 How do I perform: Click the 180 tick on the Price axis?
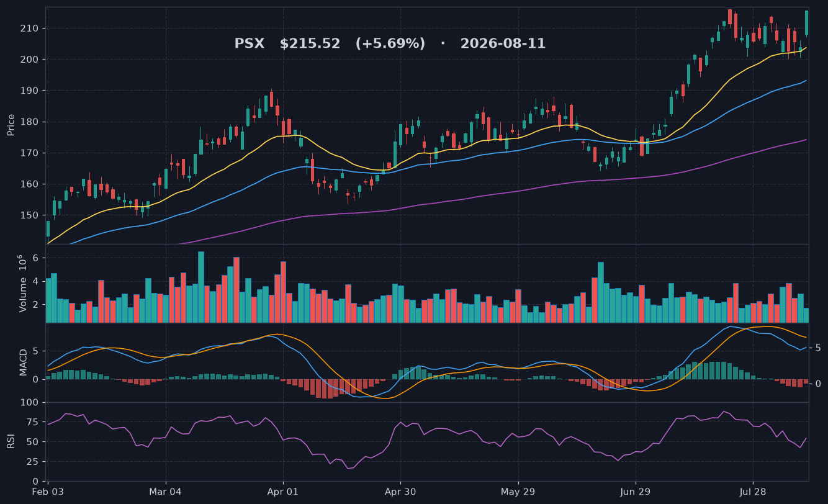click(x=30, y=122)
